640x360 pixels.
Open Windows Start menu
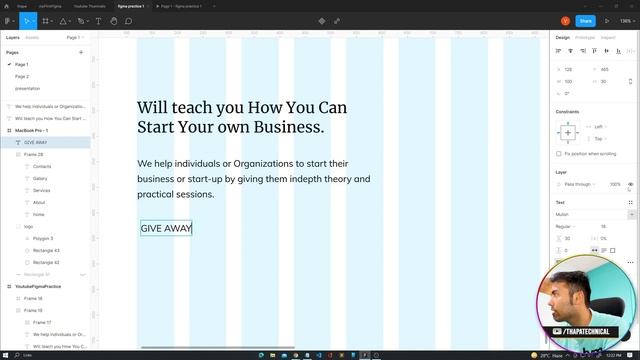click(5, 355)
